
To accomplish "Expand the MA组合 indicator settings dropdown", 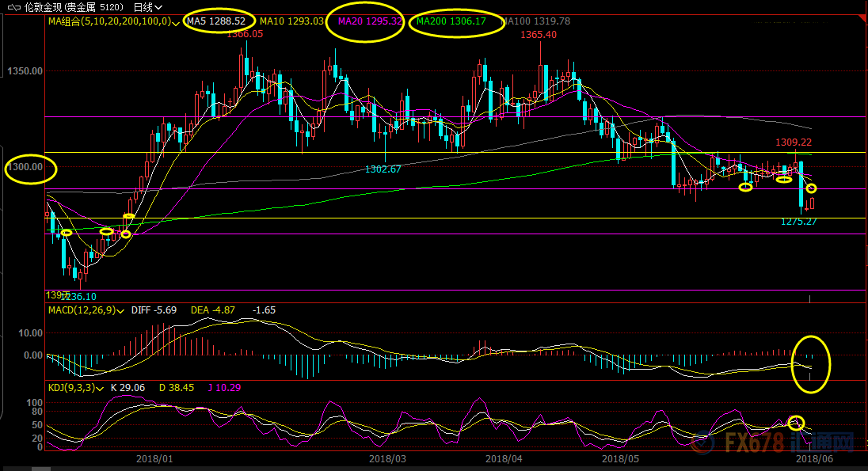I will 176,21.
